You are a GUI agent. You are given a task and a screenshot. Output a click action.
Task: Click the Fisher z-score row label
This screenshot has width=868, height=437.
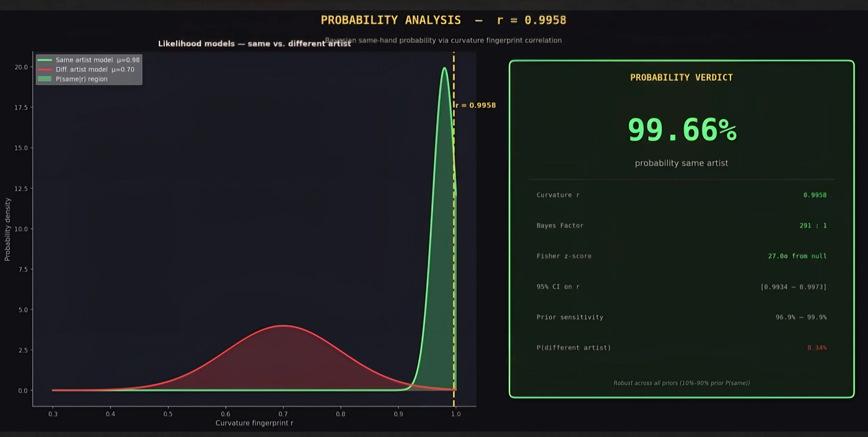point(564,256)
